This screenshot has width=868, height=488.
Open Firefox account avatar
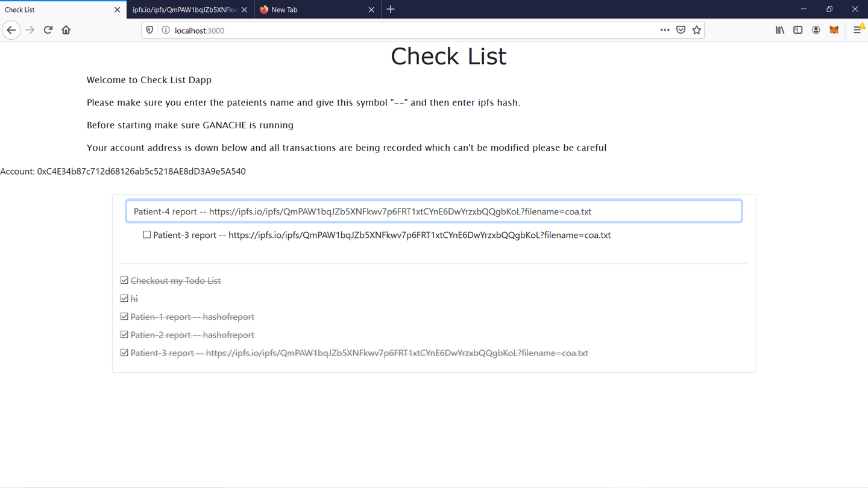coord(816,30)
